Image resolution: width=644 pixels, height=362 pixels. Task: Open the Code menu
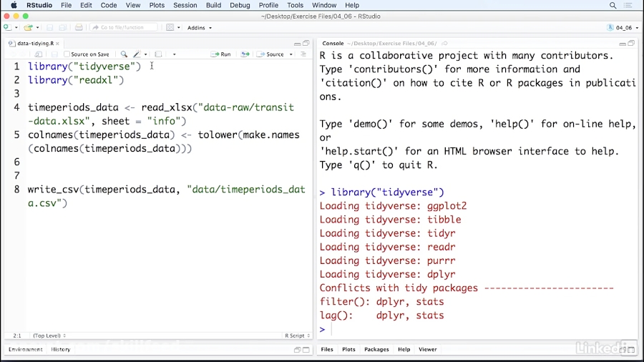[x=109, y=5]
